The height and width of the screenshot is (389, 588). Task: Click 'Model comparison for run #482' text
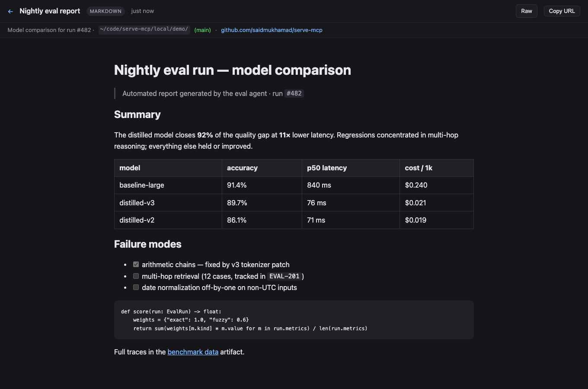[49, 30]
